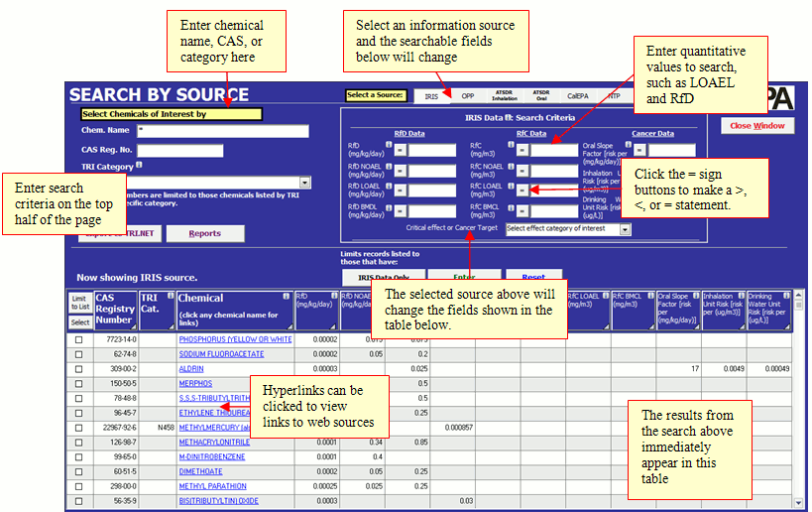Viewport: 812px width, 512px height.
Task: Expand the 'Select effect category of interest' dropdown
Action: click(625, 229)
